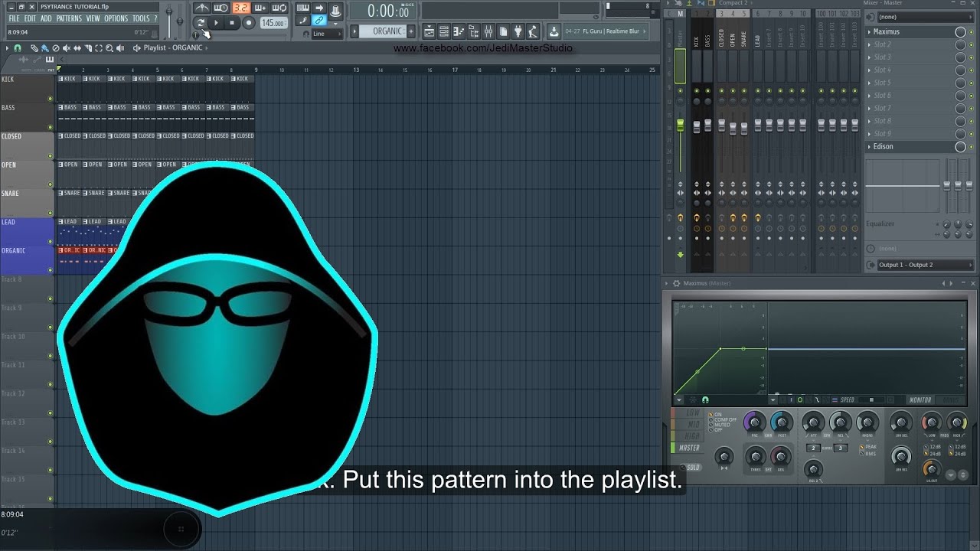
Task: Click the Master track fader in mixer
Action: point(680,126)
